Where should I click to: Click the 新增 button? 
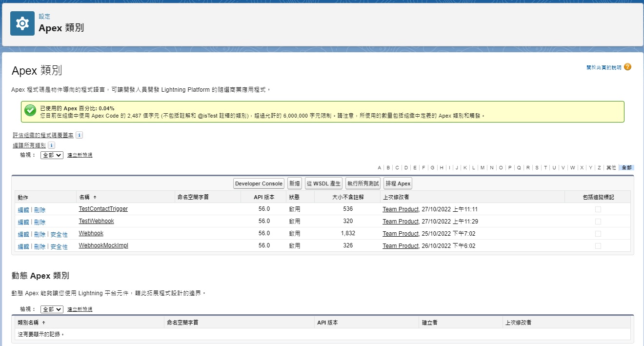click(295, 183)
